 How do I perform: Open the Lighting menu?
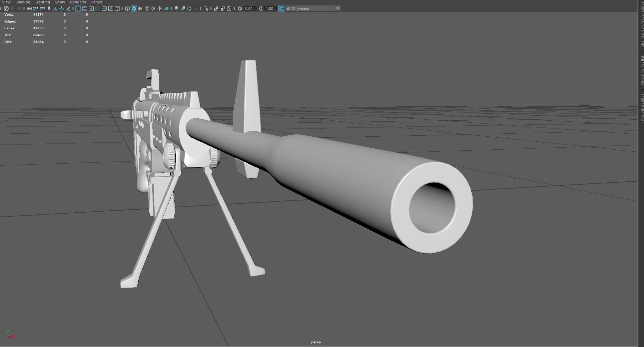click(43, 2)
